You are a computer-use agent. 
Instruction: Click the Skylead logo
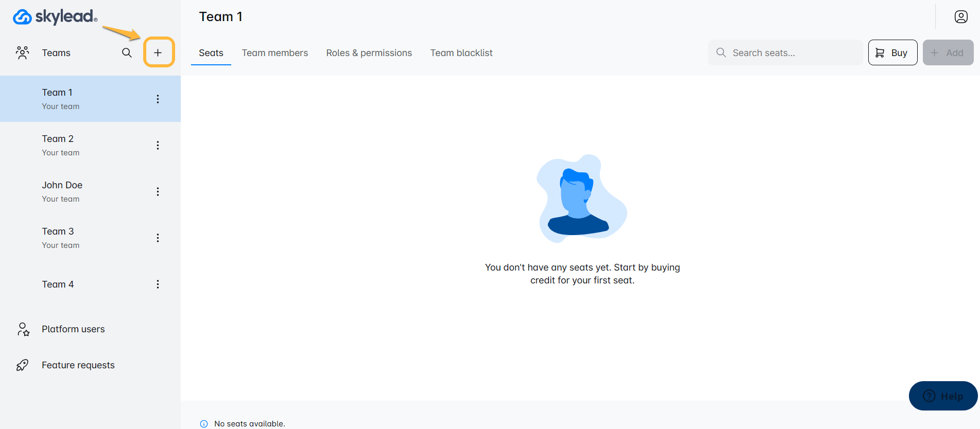pyautogui.click(x=55, y=17)
